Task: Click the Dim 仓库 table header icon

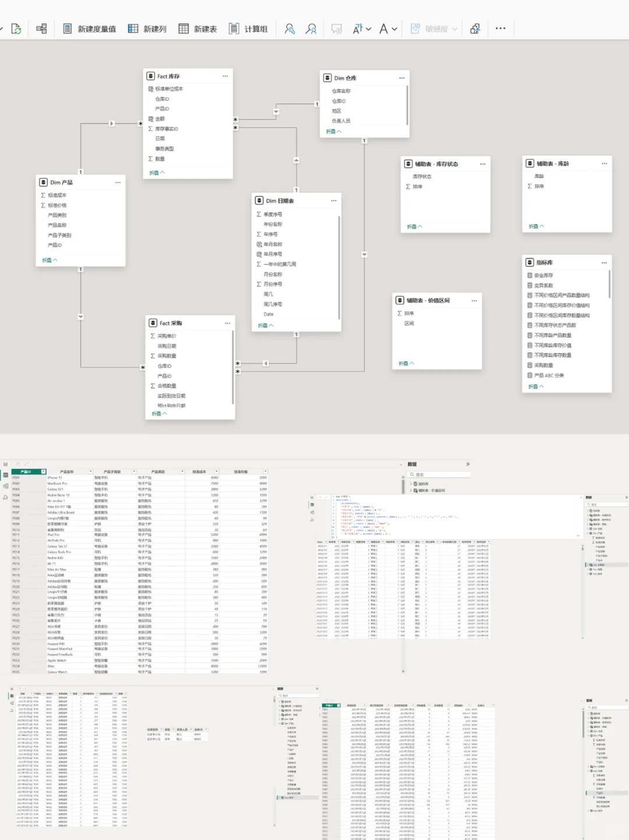Action: (x=327, y=78)
